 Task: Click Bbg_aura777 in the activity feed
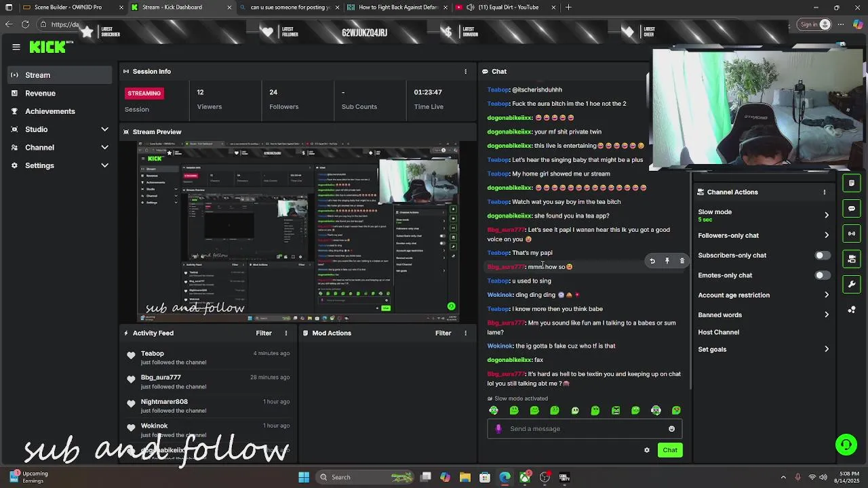point(161,378)
